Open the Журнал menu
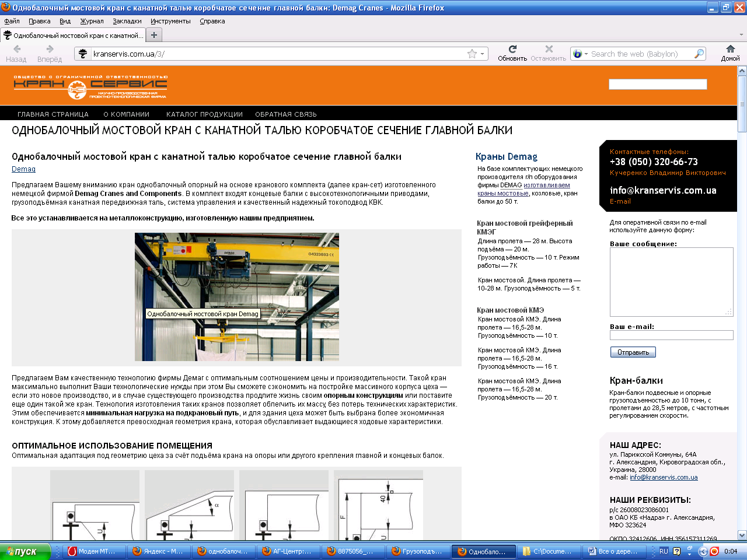This screenshot has width=747, height=560. pos(92,21)
